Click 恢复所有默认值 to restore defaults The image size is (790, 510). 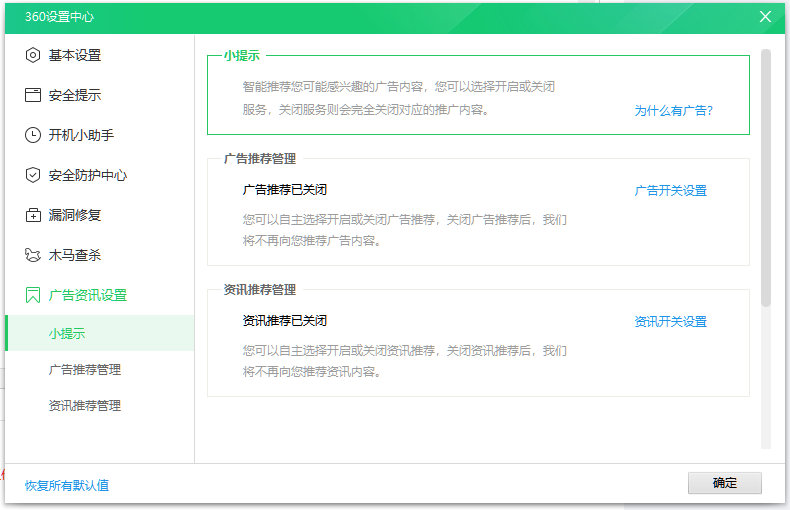(67, 485)
